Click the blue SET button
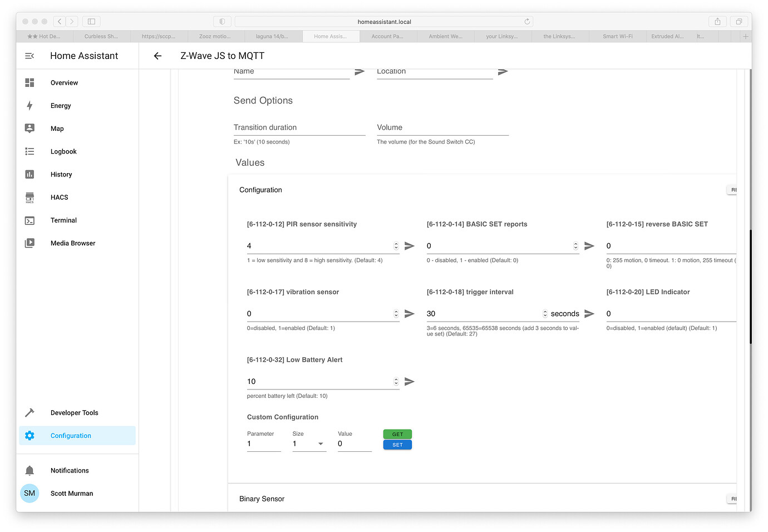The width and height of the screenshot is (768, 532). click(397, 445)
